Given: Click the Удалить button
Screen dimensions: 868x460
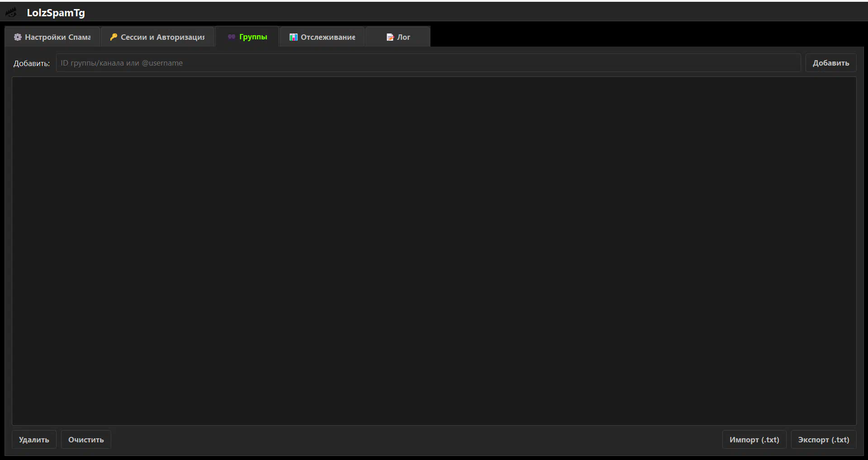Looking at the screenshot, I should (34, 440).
